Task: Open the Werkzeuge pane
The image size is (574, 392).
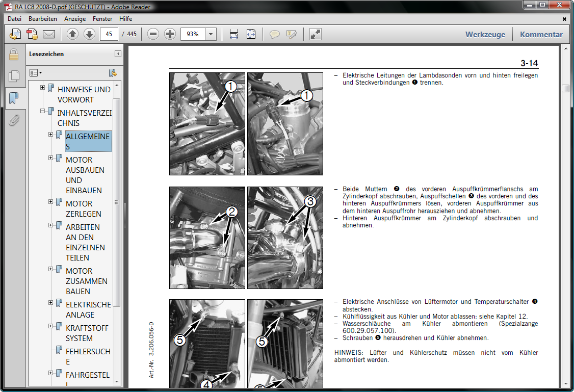Action: (485, 35)
